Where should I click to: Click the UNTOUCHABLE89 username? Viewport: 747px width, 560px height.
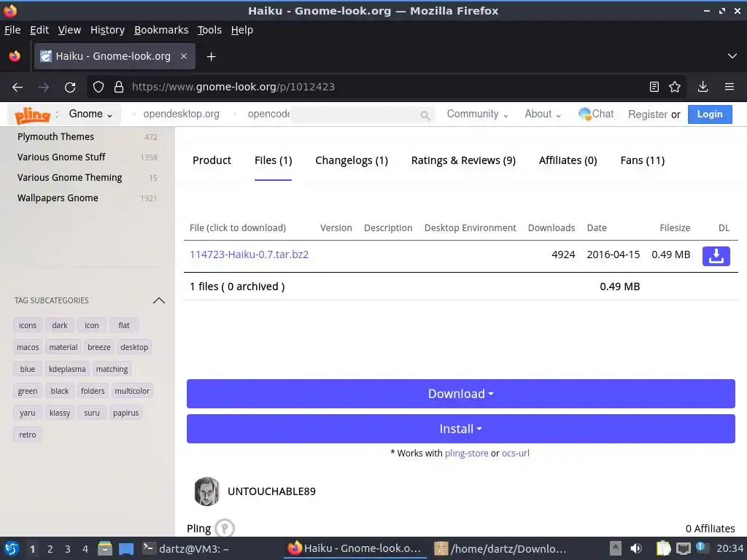pyautogui.click(x=271, y=491)
